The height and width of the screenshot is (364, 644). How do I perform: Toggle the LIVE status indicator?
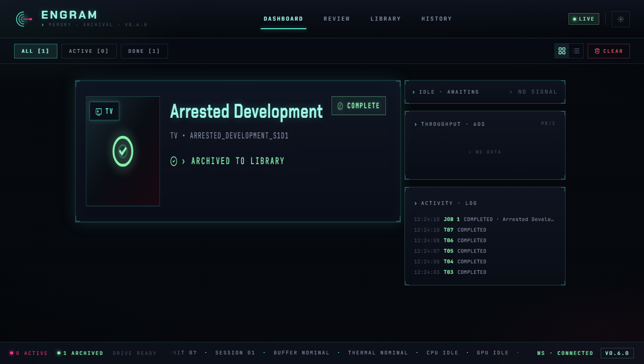(584, 19)
